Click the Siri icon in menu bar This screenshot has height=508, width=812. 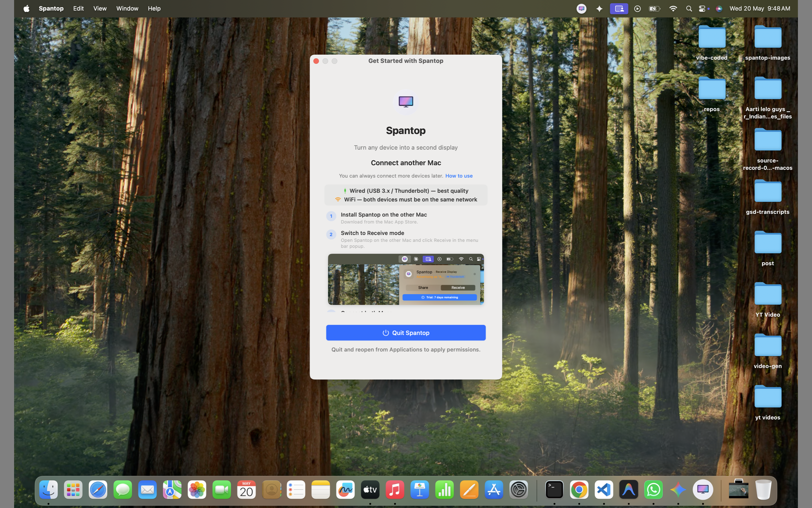(719, 8)
